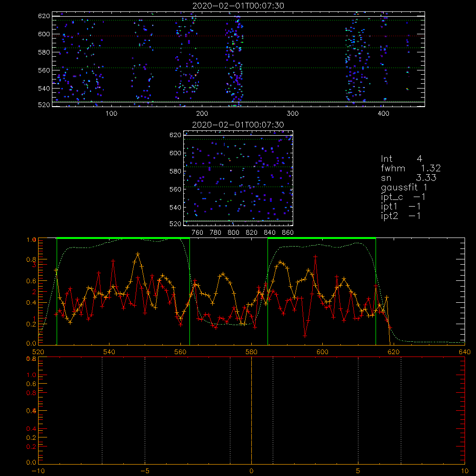This screenshot has height=476, width=476.
Task: Click the orange 0.6 y-axis label on profile plot
Action: click(x=31, y=281)
